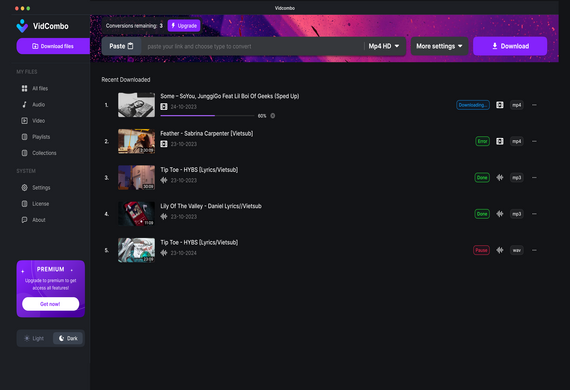570x390 pixels.
Task: Switch to Light theme
Action: click(x=34, y=338)
